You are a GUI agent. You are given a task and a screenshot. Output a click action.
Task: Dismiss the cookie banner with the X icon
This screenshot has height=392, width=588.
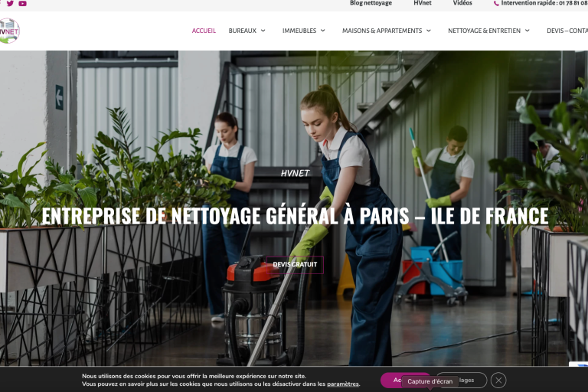tap(498, 381)
